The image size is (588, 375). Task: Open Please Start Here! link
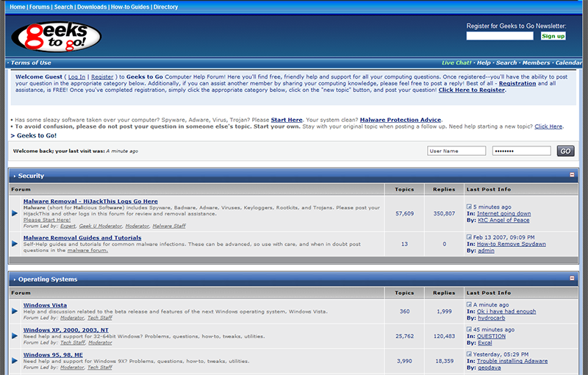point(47,220)
